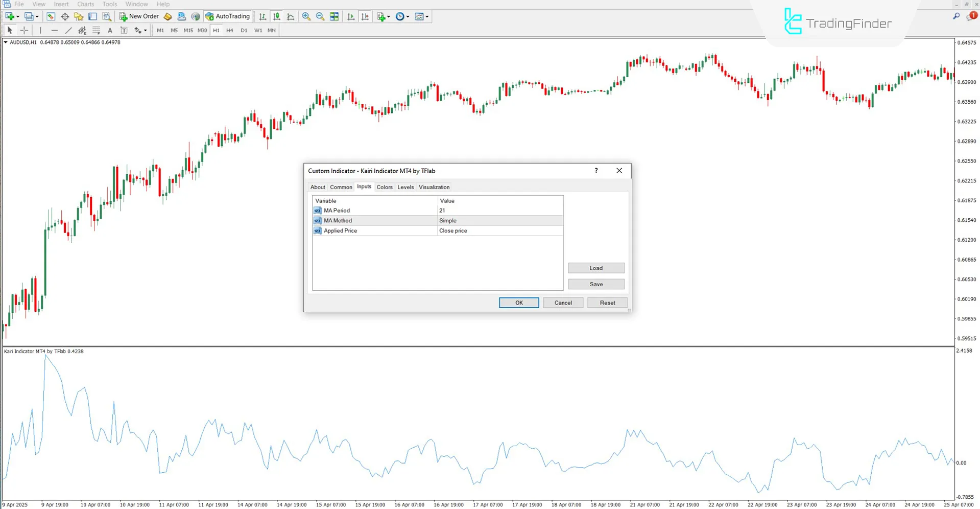Open the Market Watch panel
Viewport: 980px width, 509px height.
pos(51,16)
